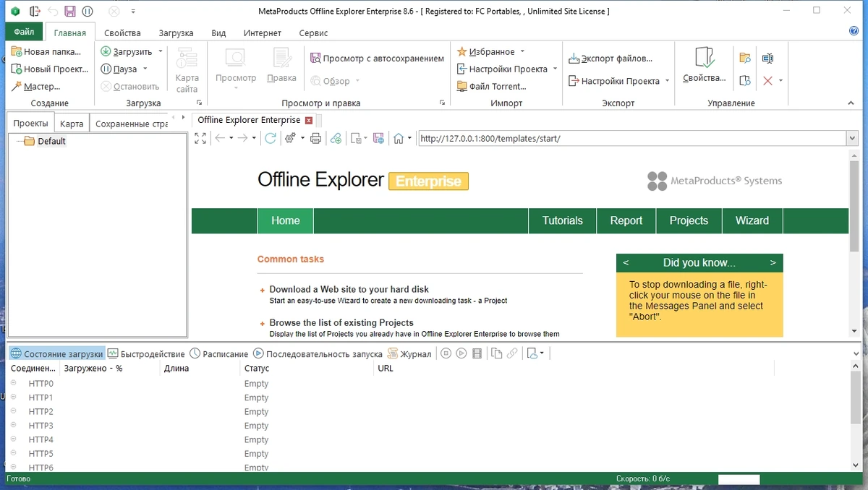Click quick-access save floppy icon

point(70,11)
